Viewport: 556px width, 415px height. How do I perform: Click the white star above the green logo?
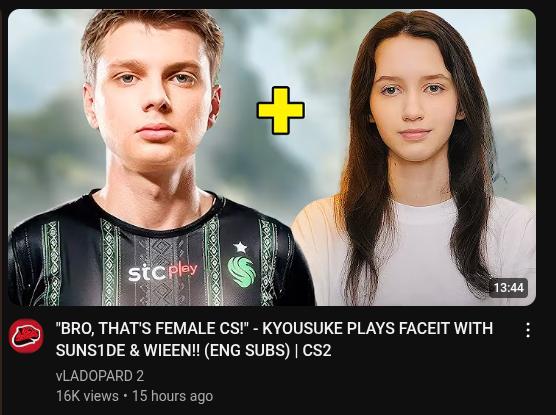[240, 247]
